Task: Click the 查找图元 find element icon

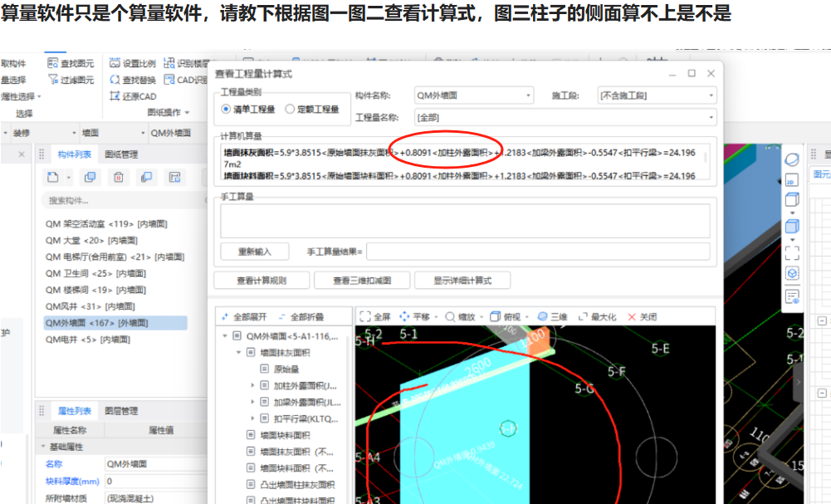Action: pyautogui.click(x=52, y=63)
